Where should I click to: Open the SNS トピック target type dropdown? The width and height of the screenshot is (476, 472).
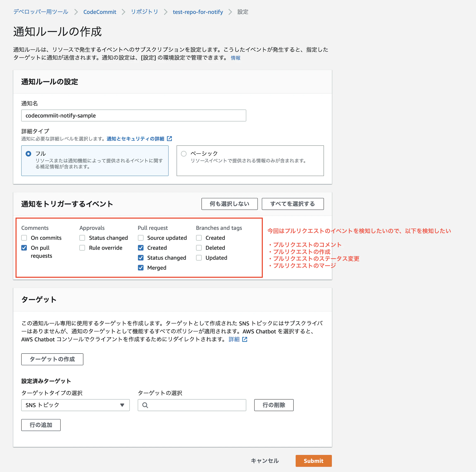pos(75,405)
